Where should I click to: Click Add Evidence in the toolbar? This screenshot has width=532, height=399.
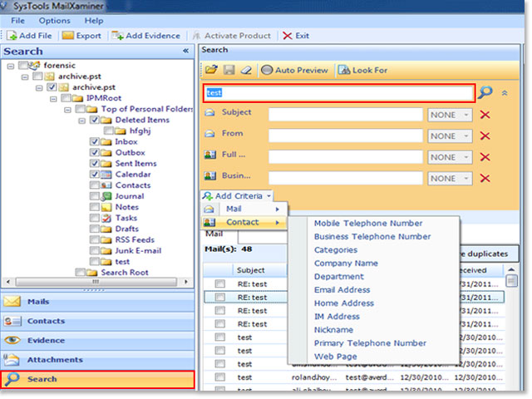[x=145, y=36]
